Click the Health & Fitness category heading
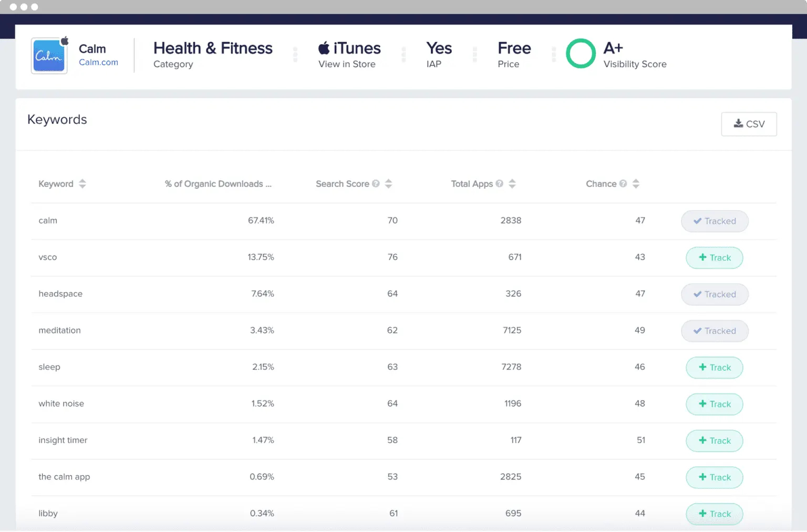 213,48
